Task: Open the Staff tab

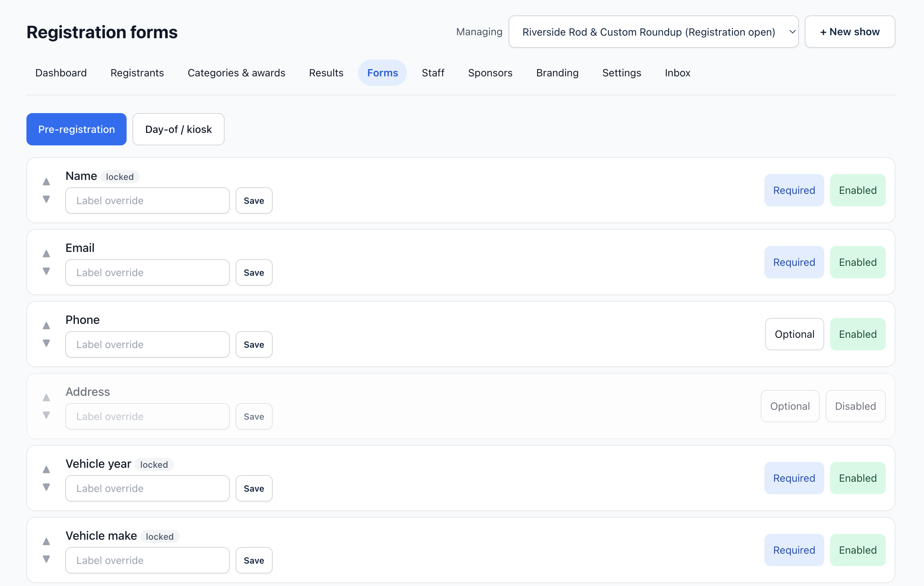Action: pos(433,73)
